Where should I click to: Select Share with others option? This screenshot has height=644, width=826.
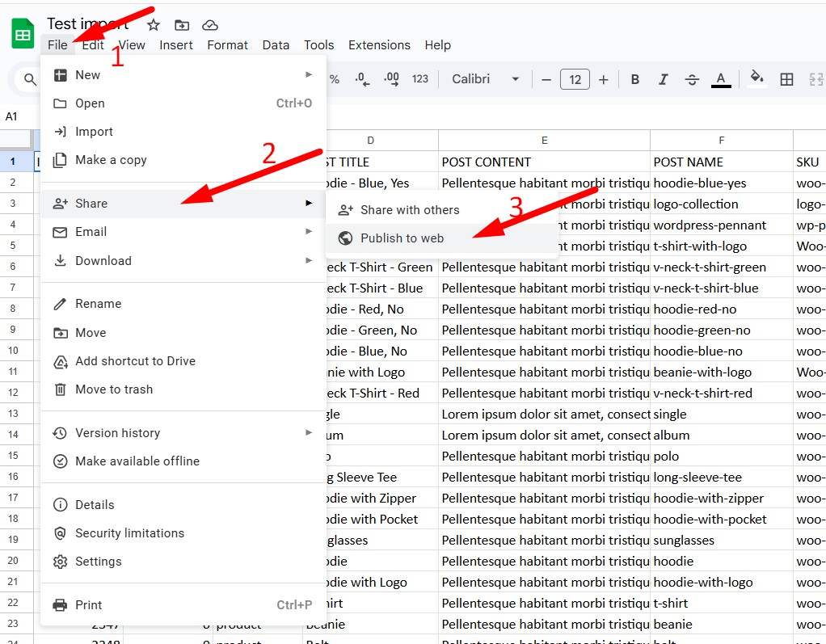tap(409, 210)
